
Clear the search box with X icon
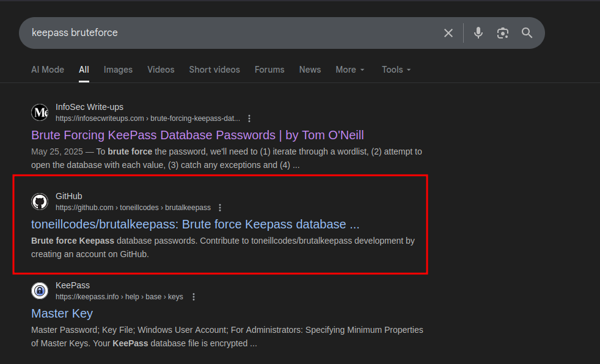[x=448, y=33]
